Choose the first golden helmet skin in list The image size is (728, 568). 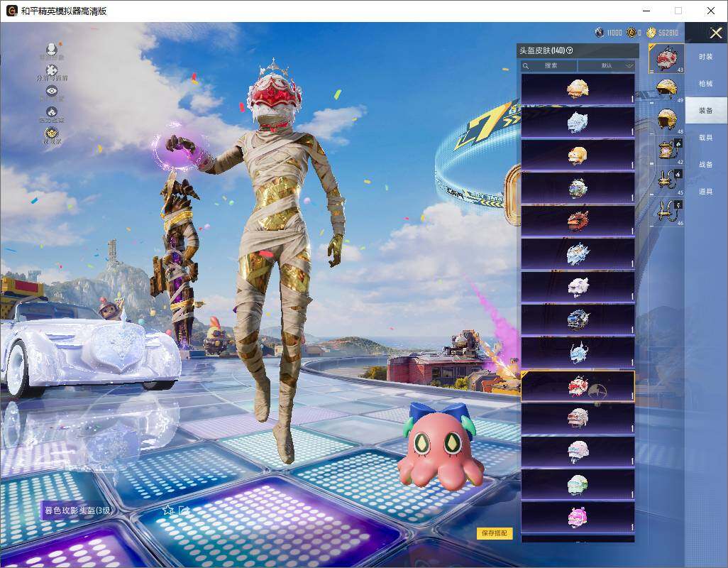click(x=578, y=89)
